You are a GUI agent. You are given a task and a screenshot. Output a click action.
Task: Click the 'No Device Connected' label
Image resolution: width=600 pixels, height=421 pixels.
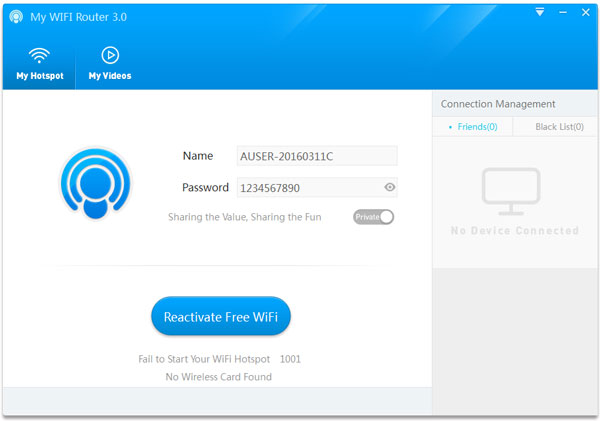(x=515, y=230)
